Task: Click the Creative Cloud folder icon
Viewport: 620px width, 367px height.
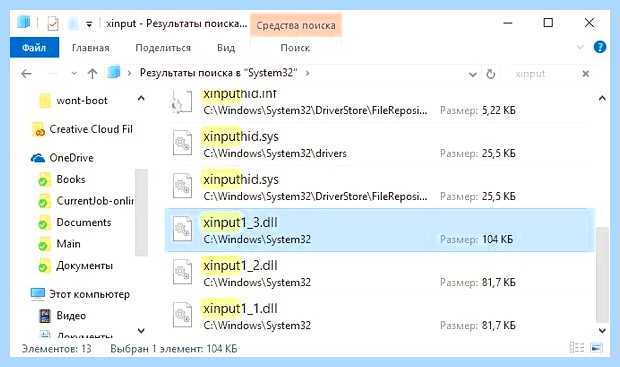Action: [x=38, y=130]
